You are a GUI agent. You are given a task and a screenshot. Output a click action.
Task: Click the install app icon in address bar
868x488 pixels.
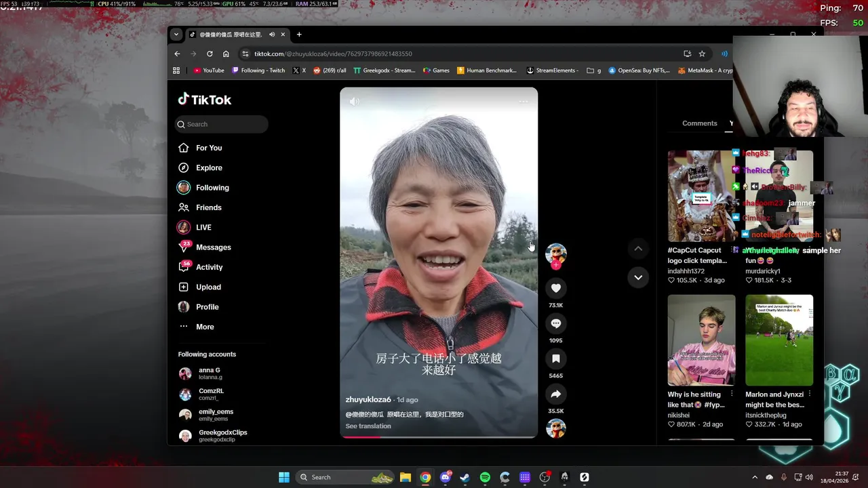[x=687, y=54]
